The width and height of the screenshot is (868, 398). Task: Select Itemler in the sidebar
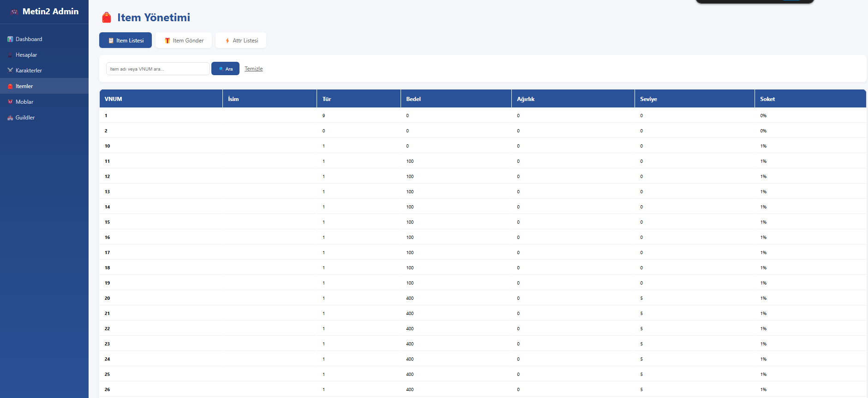coord(44,86)
